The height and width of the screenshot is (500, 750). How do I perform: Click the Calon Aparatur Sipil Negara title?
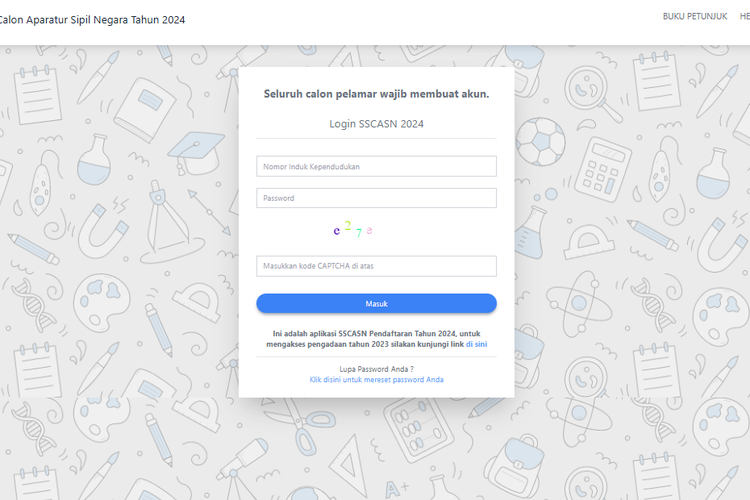pos(92,19)
